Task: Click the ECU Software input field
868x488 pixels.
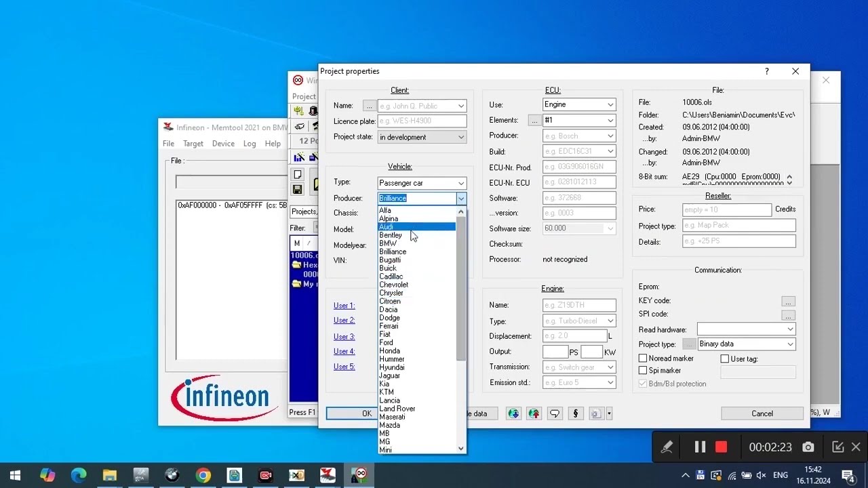Action: [579, 199]
